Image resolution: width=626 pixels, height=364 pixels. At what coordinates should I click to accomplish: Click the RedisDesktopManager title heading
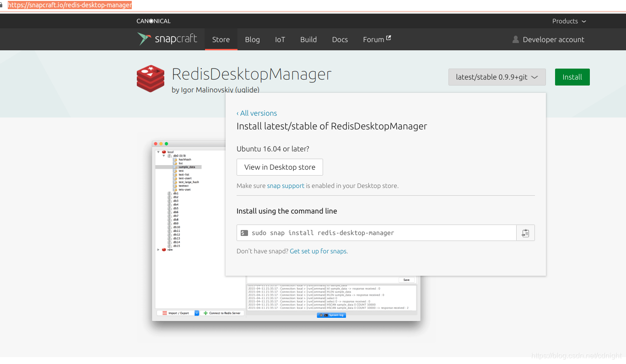coord(252,74)
